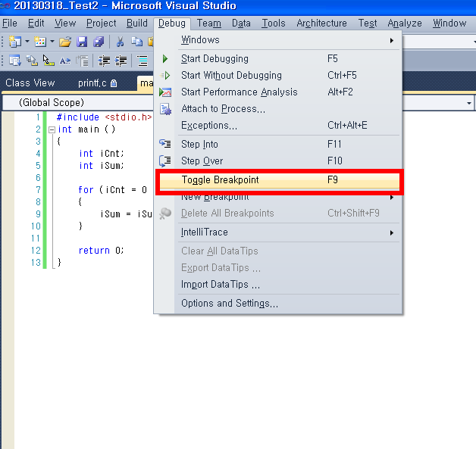The image size is (476, 449).
Task: Open the Team menu
Action: pos(209,23)
